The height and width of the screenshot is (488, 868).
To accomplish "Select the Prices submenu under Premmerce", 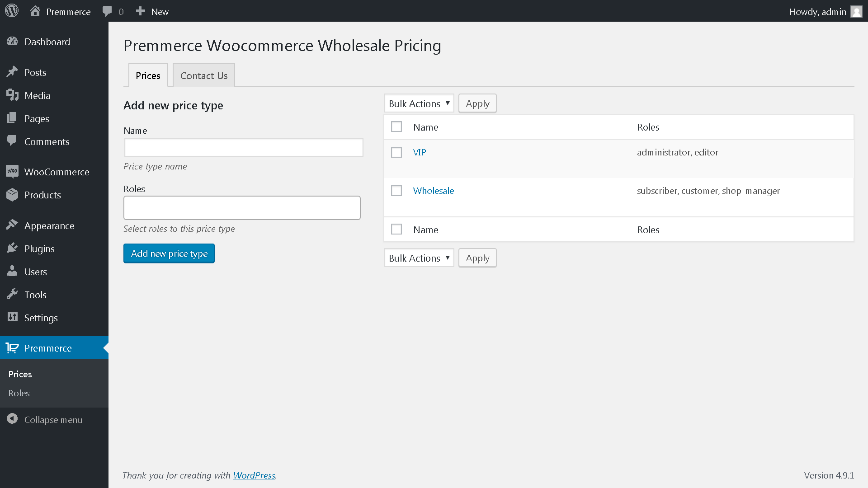I will (x=20, y=374).
